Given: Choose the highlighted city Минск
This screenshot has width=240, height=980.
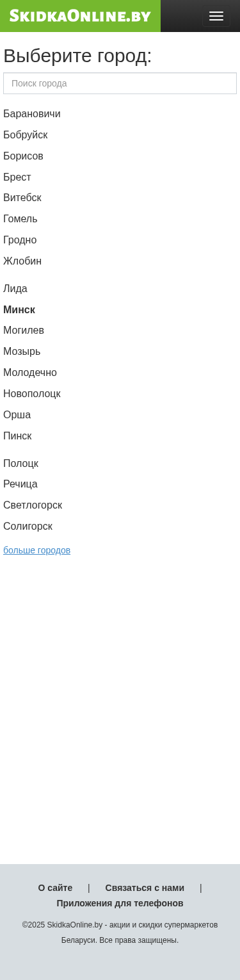Looking at the screenshot, I should (19, 310).
